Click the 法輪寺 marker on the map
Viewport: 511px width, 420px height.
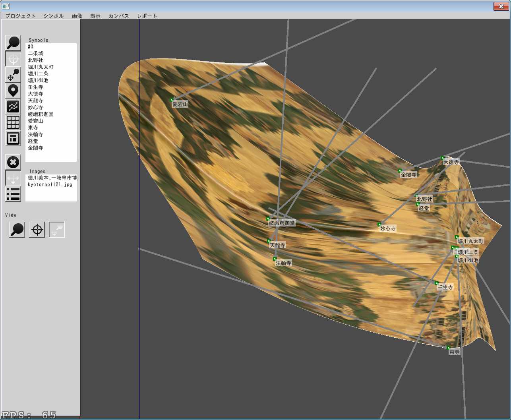click(x=275, y=259)
